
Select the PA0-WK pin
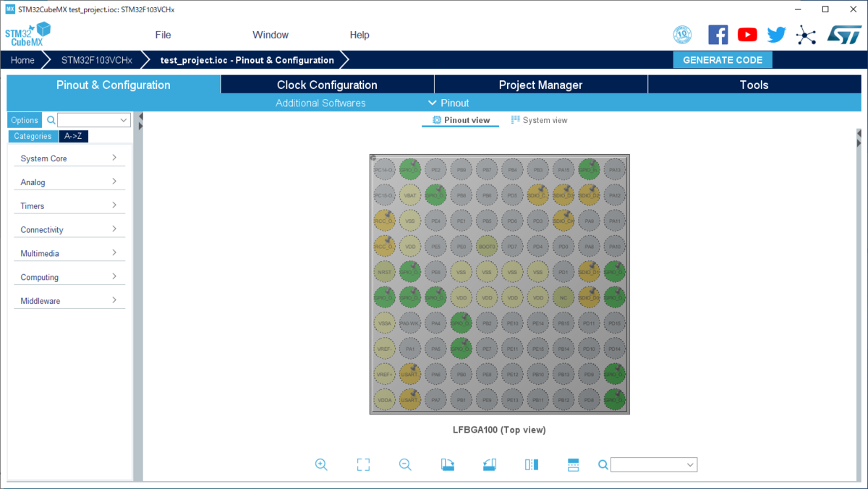410,323
